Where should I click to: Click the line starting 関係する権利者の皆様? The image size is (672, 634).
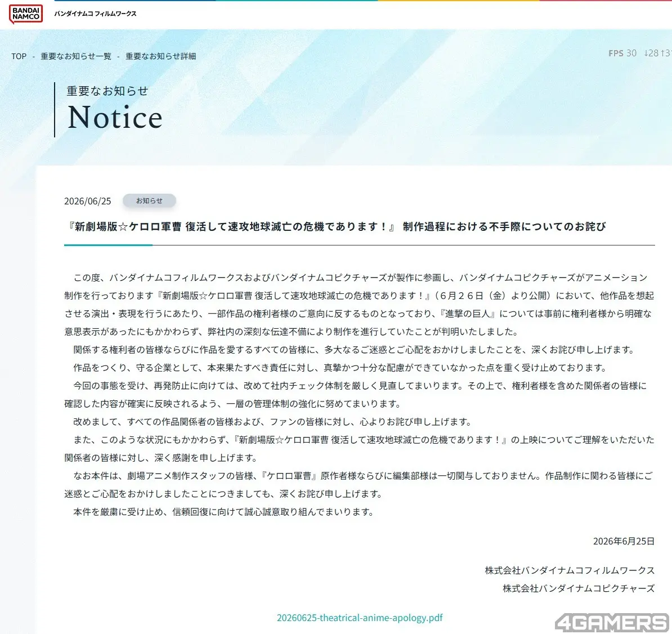(x=354, y=350)
